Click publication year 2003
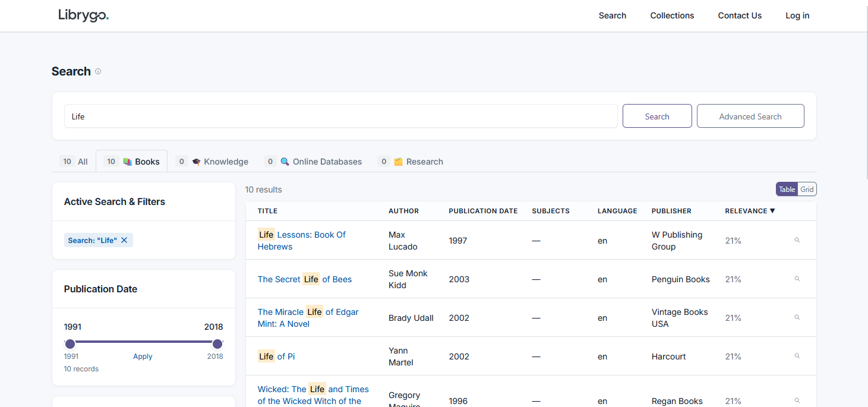The height and width of the screenshot is (407, 868). click(459, 279)
